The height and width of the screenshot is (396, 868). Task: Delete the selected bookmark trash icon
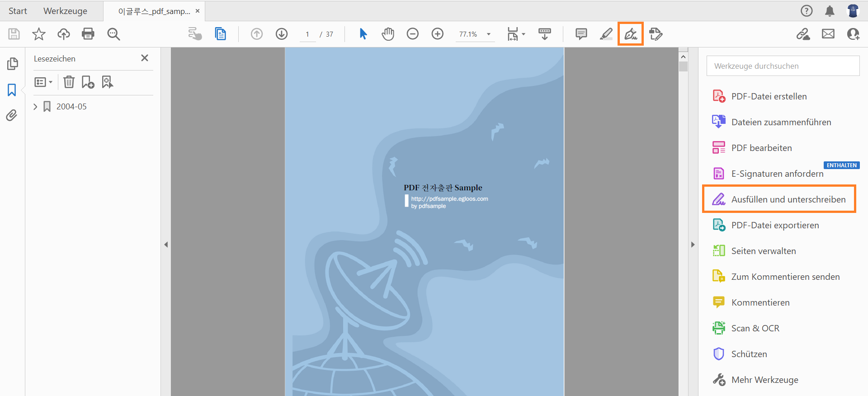pos(69,82)
